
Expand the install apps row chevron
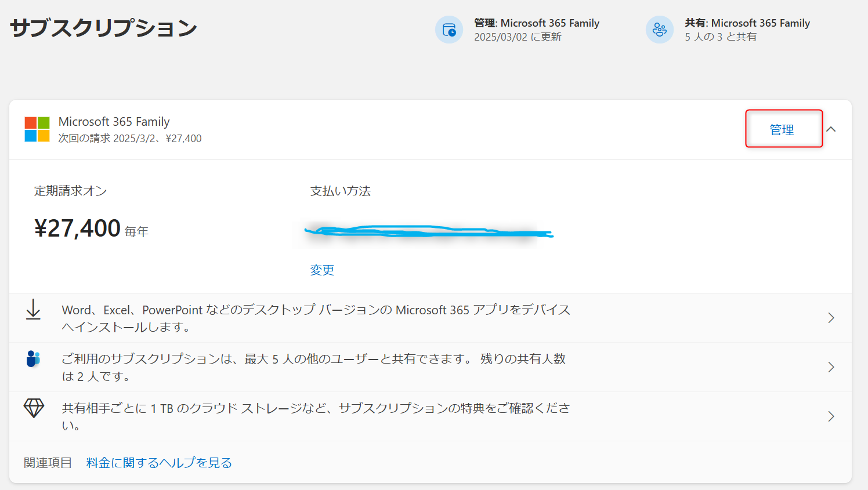tap(831, 318)
